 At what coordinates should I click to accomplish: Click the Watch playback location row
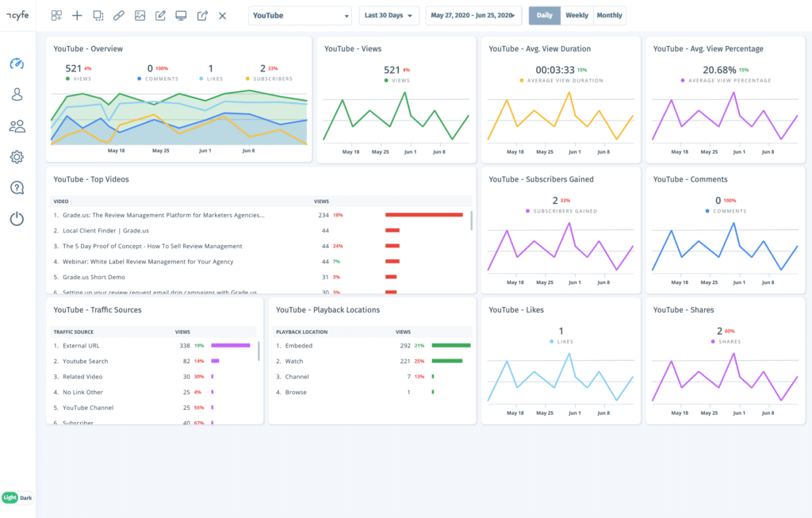pyautogui.click(x=373, y=361)
